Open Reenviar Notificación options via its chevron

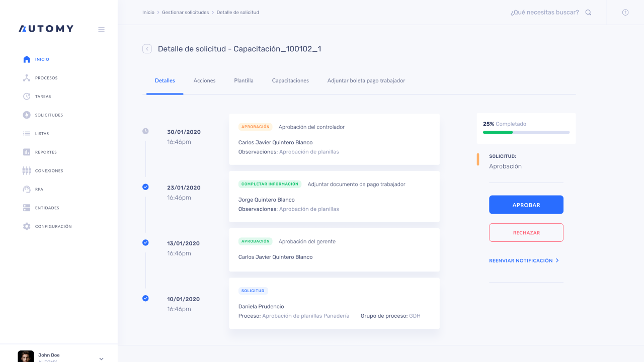pos(557,260)
